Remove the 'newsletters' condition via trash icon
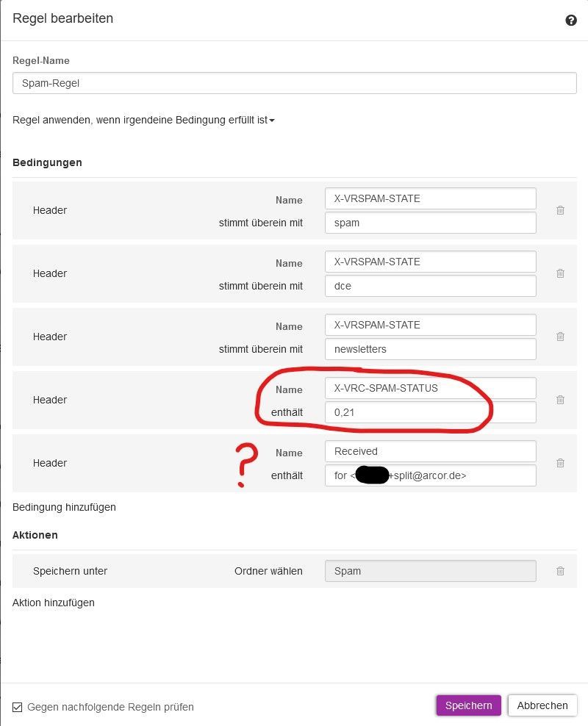Viewport: 588px width, 726px height. 560,337
